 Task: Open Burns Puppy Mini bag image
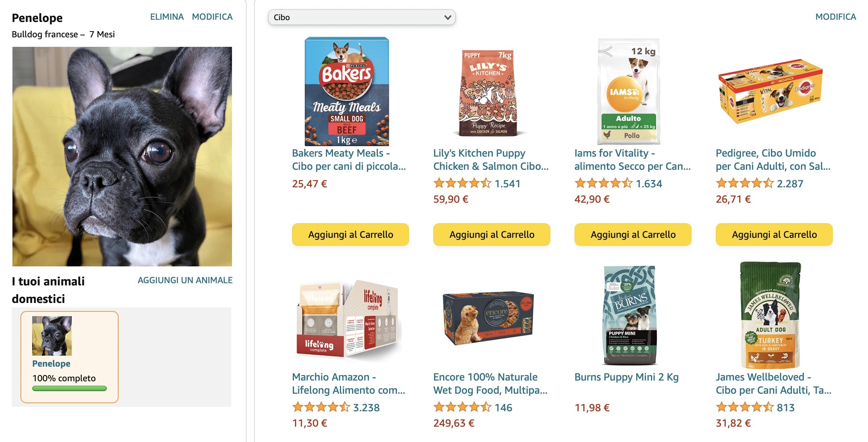pyautogui.click(x=629, y=315)
